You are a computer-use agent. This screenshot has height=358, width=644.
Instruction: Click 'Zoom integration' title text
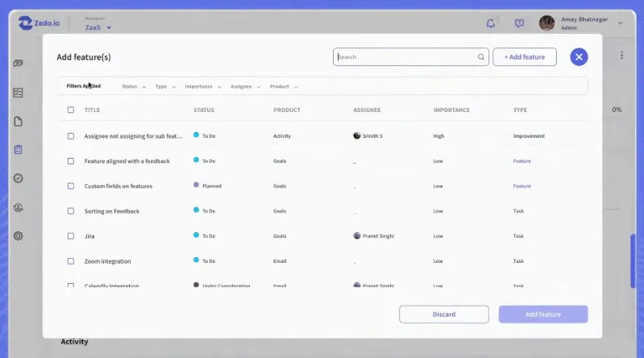pos(108,261)
